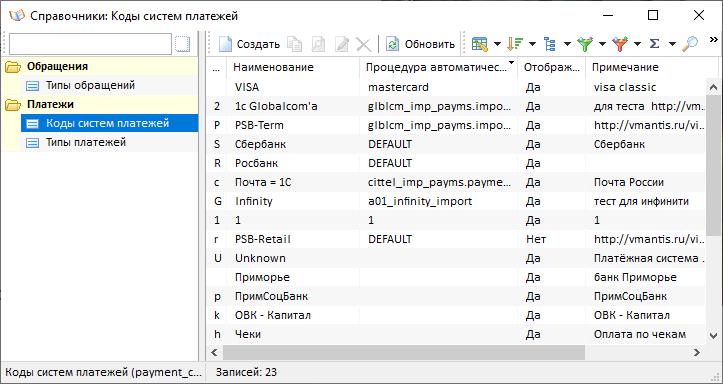Click the sort order icon

click(515, 44)
